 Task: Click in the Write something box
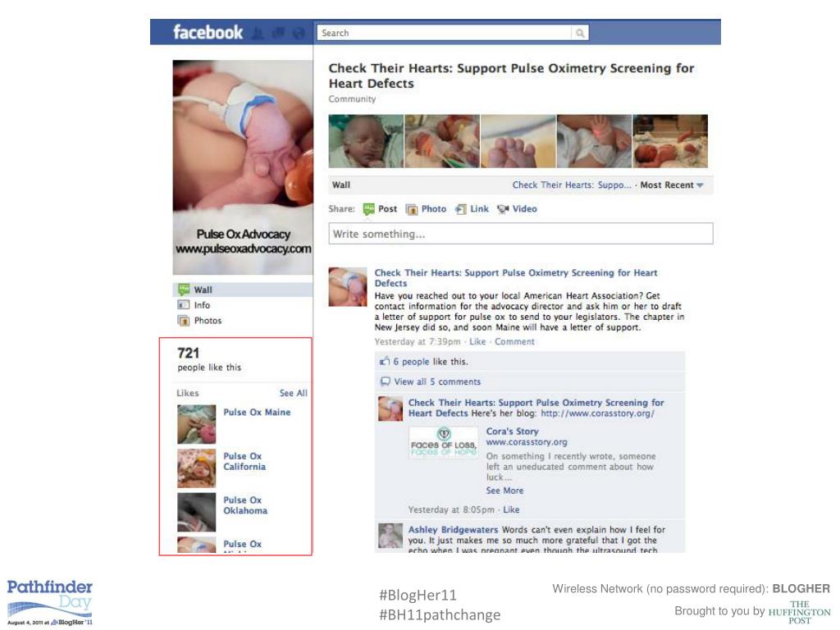521,234
